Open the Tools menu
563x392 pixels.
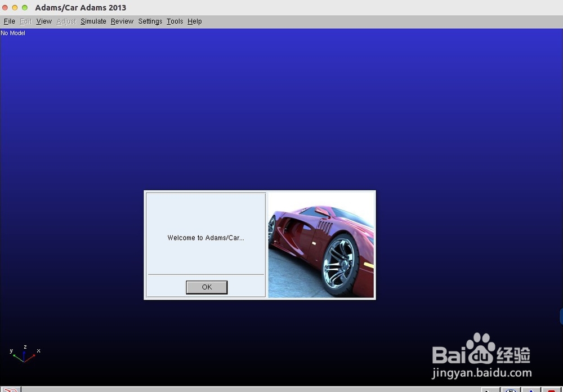(x=175, y=21)
